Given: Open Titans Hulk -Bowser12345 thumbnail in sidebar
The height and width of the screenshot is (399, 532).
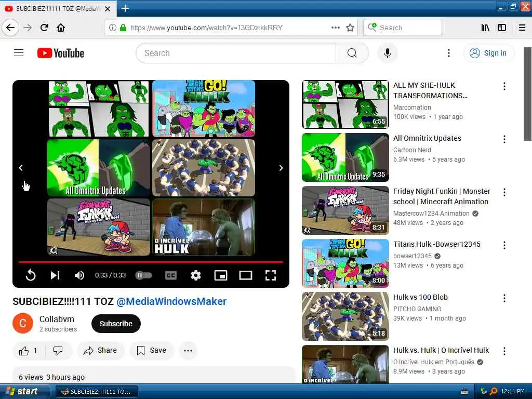Looking at the screenshot, I should click(x=345, y=263).
